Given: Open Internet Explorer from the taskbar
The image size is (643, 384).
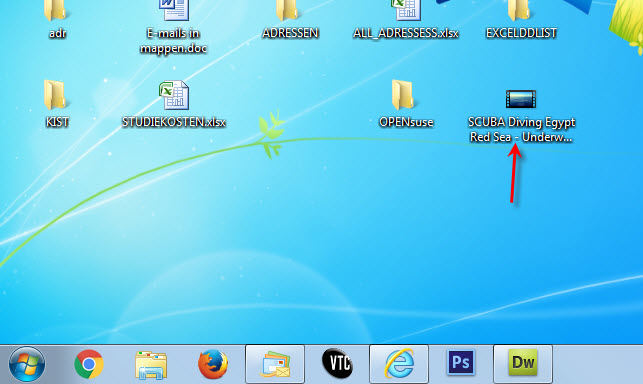Looking at the screenshot, I should pos(399,364).
